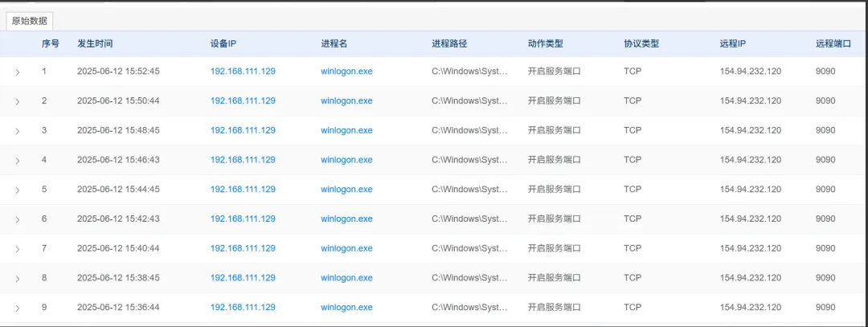This screenshot has width=868, height=327.
Task: Click process path cell in row 1
Action: (x=469, y=72)
